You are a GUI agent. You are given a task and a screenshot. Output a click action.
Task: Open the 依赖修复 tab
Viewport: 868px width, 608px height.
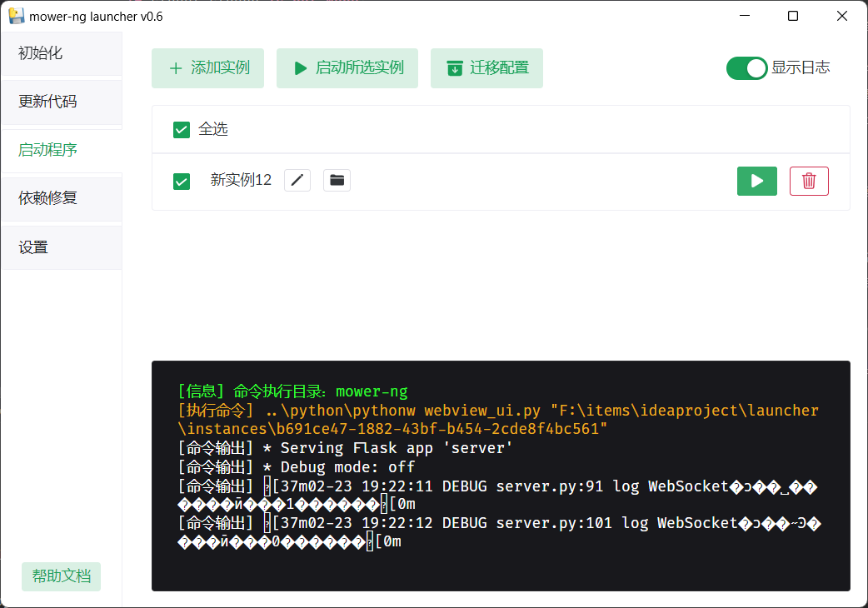click(62, 198)
